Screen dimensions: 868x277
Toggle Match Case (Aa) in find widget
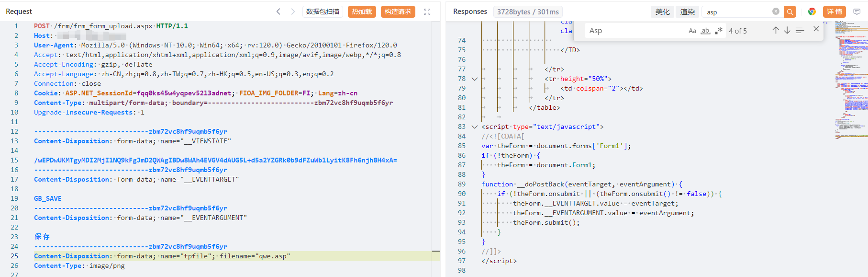(x=692, y=31)
